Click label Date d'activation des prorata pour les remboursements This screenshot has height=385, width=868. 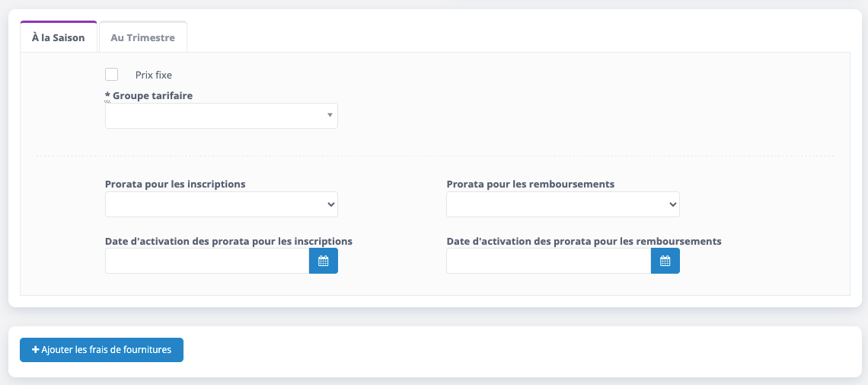[584, 241]
